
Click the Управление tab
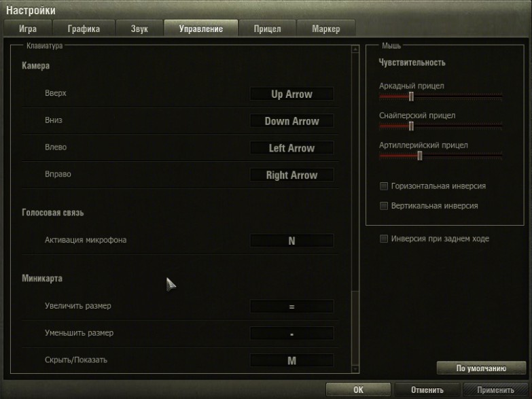[x=201, y=28]
